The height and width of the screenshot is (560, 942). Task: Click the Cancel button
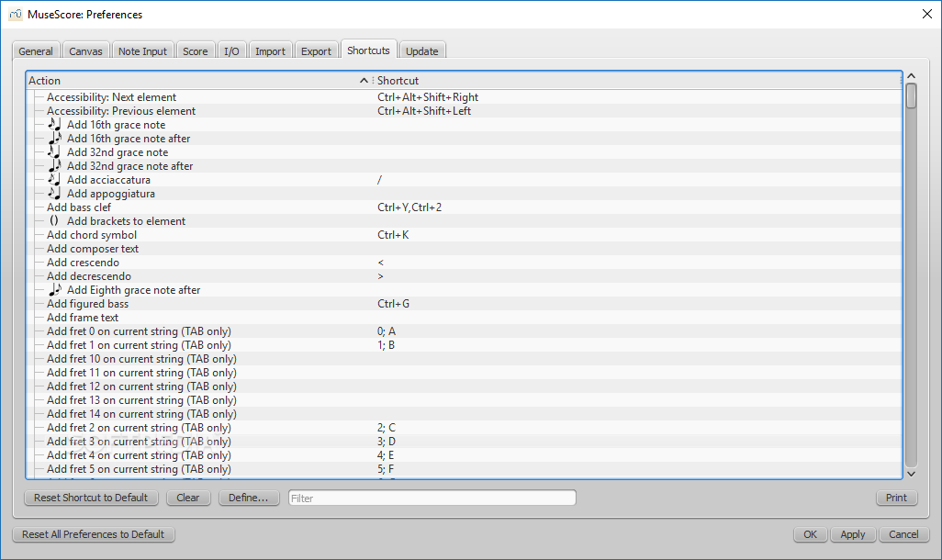903,534
